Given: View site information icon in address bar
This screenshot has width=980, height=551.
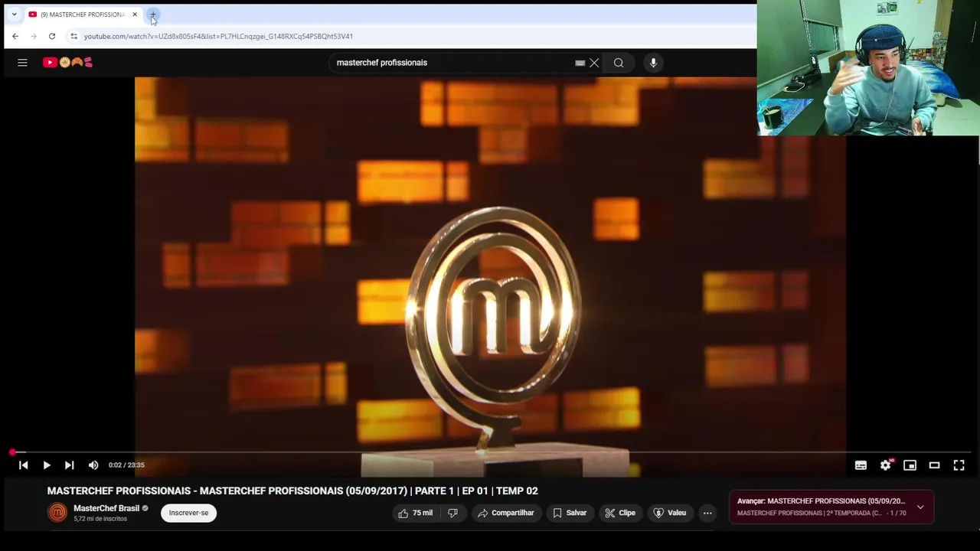Looking at the screenshot, I should tap(73, 36).
